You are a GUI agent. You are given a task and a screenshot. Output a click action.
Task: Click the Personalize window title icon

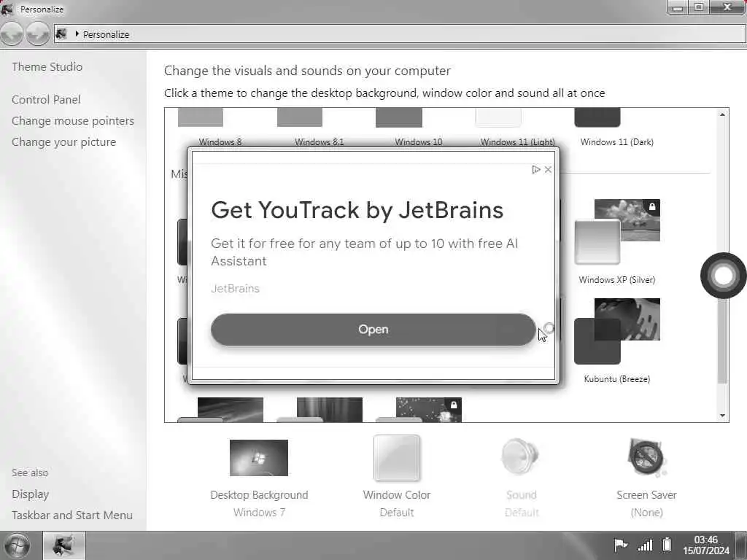point(7,9)
